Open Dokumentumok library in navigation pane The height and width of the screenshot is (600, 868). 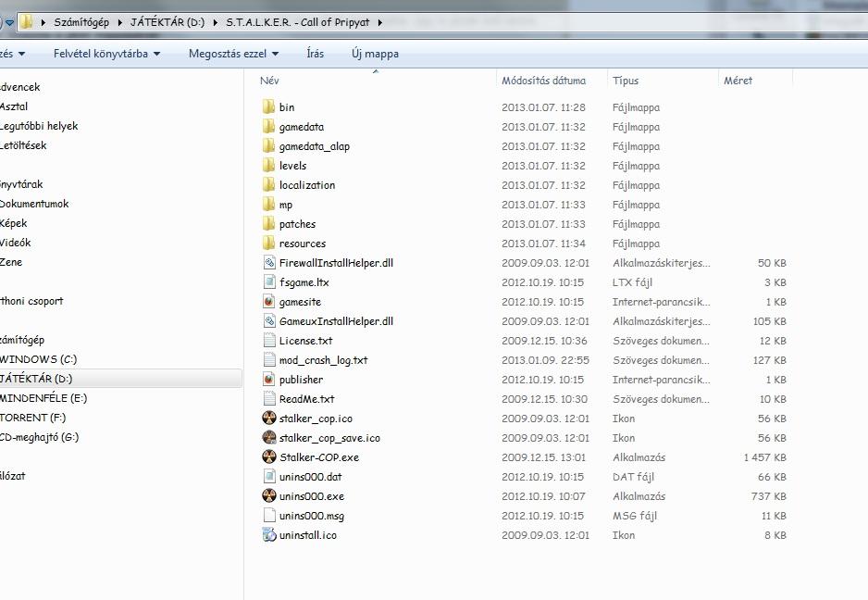pos(34,204)
